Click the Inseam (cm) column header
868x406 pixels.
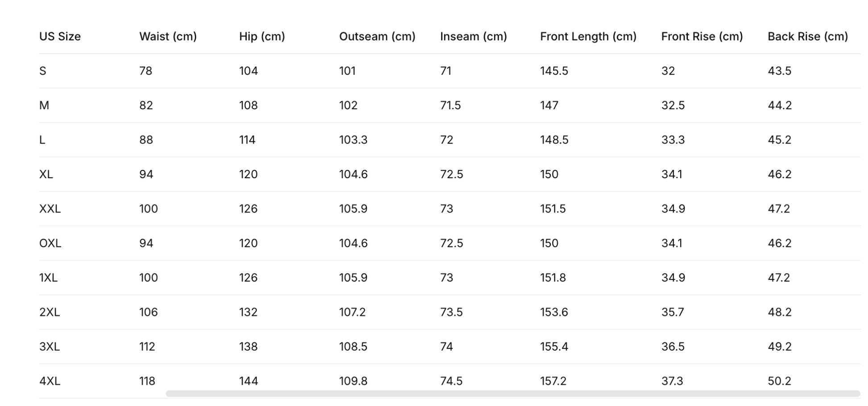(x=473, y=37)
